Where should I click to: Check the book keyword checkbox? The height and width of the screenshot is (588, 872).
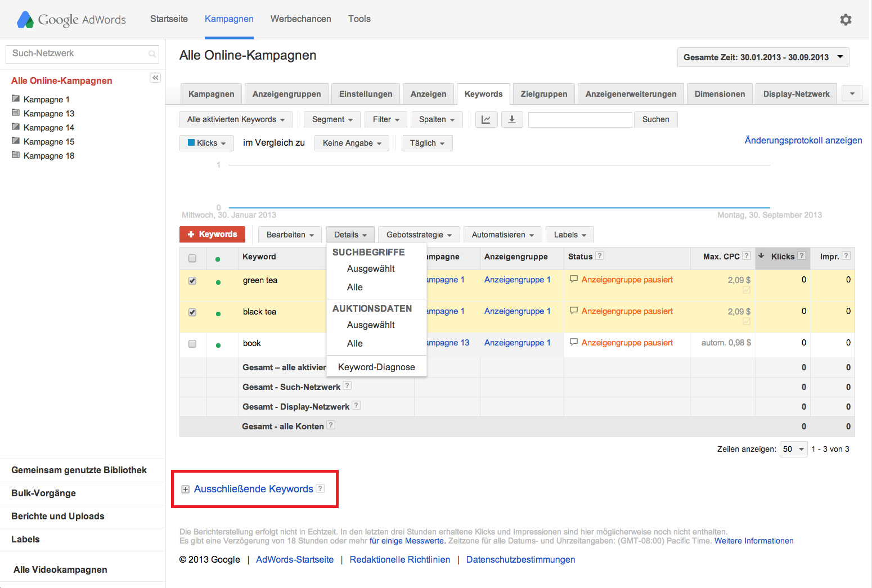pyautogui.click(x=192, y=344)
